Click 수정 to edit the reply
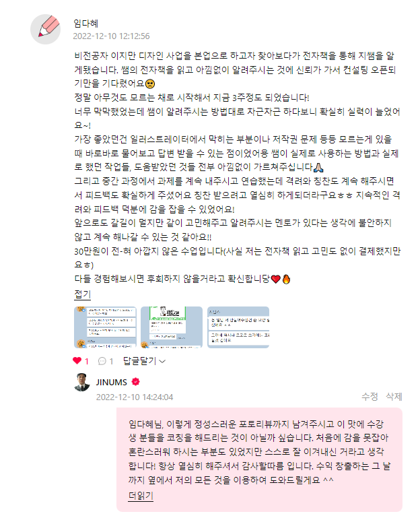 click(370, 397)
